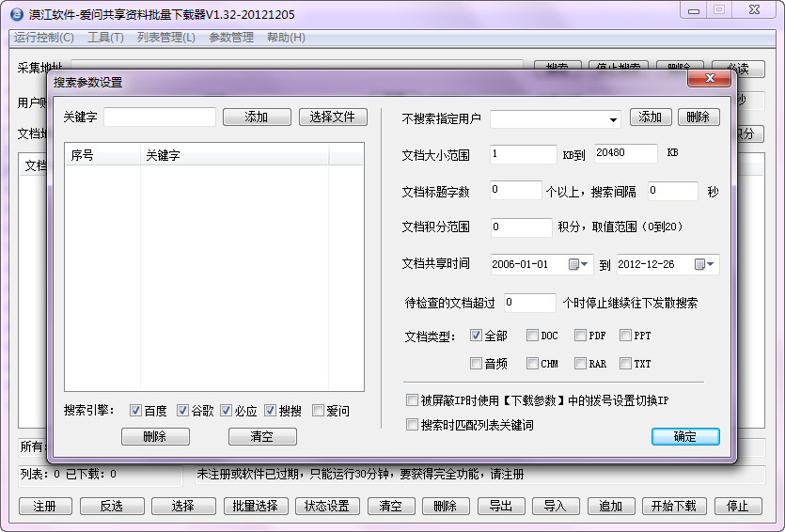Click the 选择文件 button
785x532 pixels.
point(333,117)
